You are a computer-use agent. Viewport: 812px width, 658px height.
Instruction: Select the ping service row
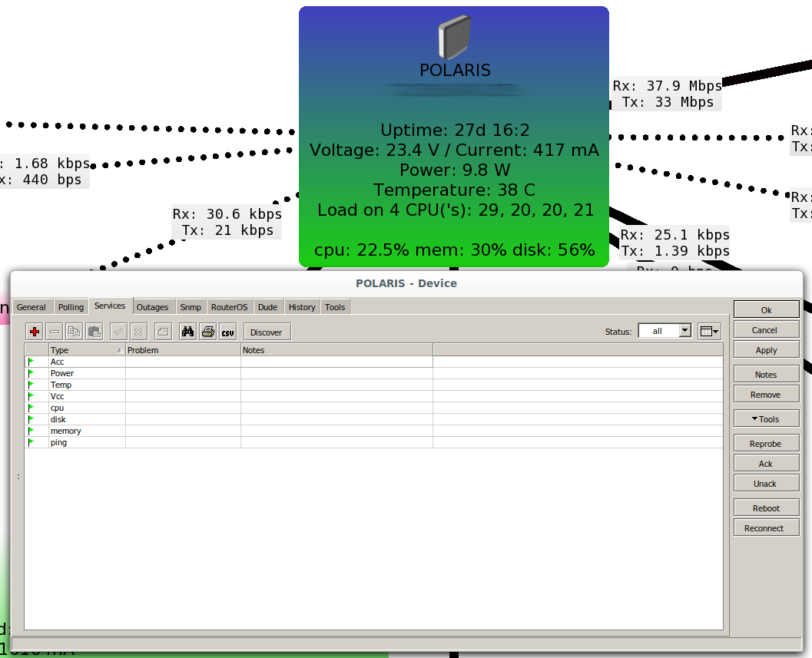[x=373, y=442]
